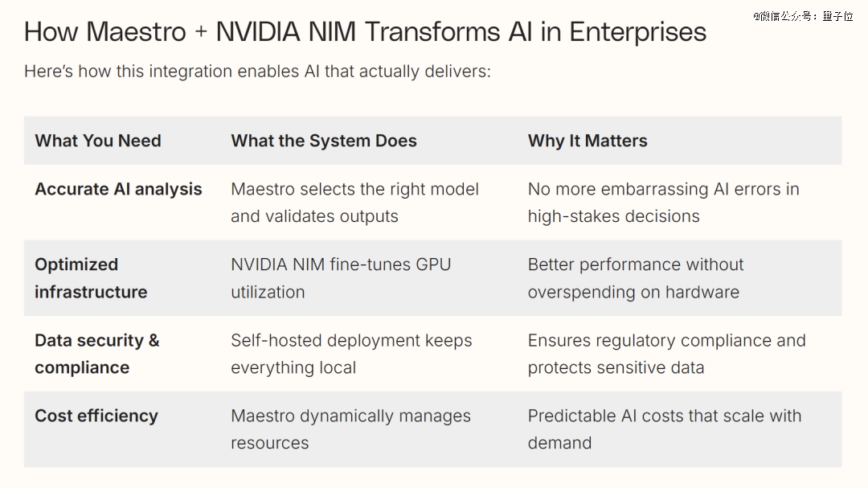Click the 'NVIDIA NIM fine-tunes GPU utilization' cell
The height and width of the screenshot is (488, 868).
[341, 277]
